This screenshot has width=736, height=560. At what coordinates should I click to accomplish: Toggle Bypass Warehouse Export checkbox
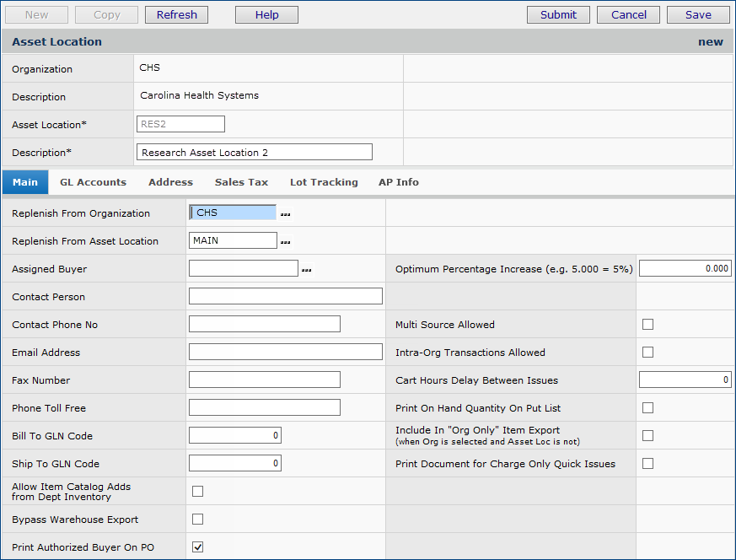click(198, 520)
